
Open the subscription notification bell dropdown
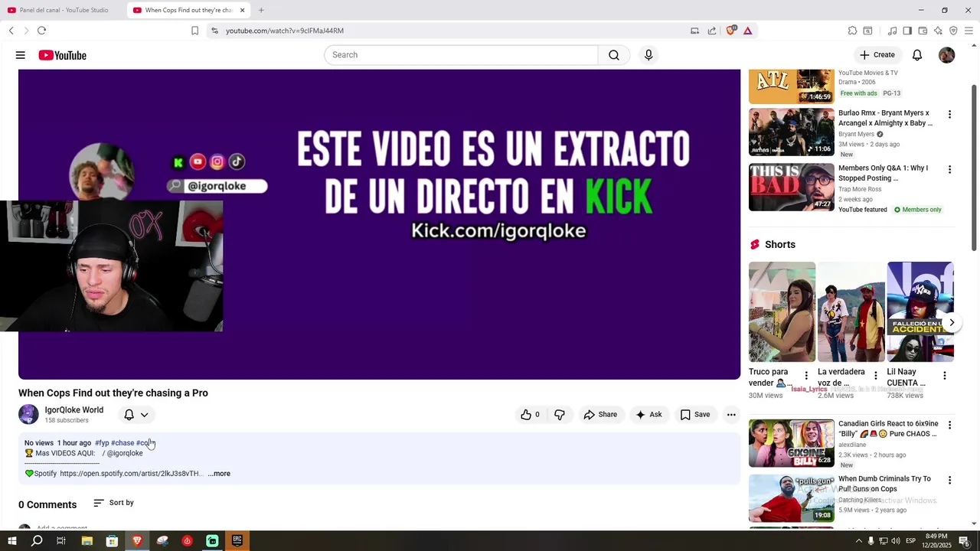(x=136, y=415)
